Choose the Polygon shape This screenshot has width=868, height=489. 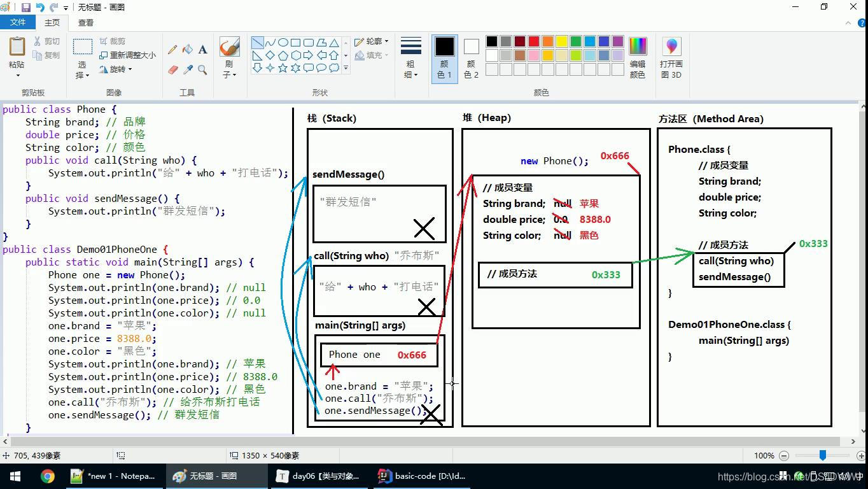(x=321, y=43)
